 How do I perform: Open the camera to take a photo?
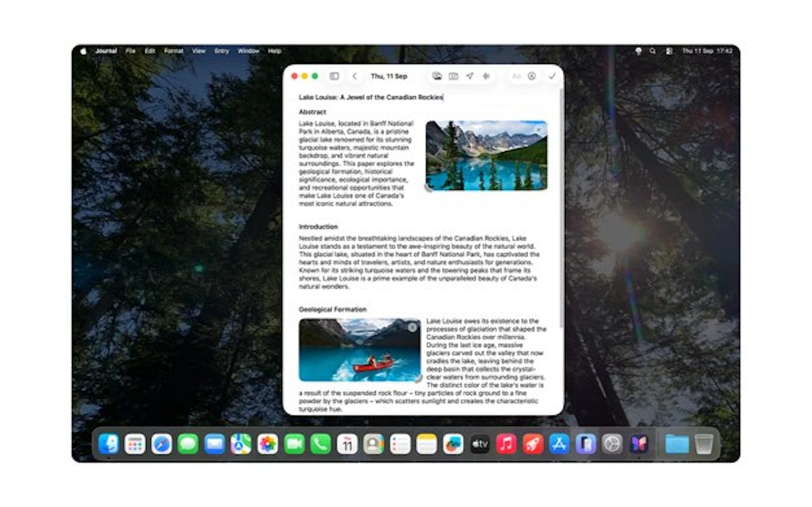click(x=453, y=76)
